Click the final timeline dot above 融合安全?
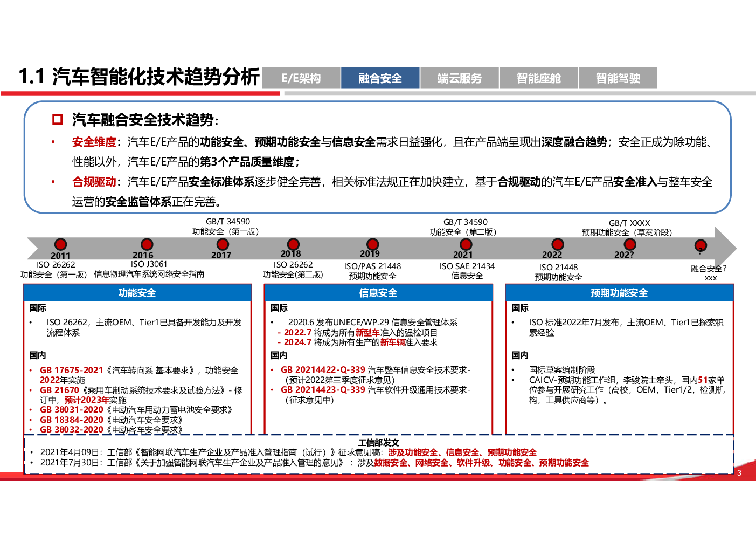This screenshot has height=535, width=756. [700, 246]
